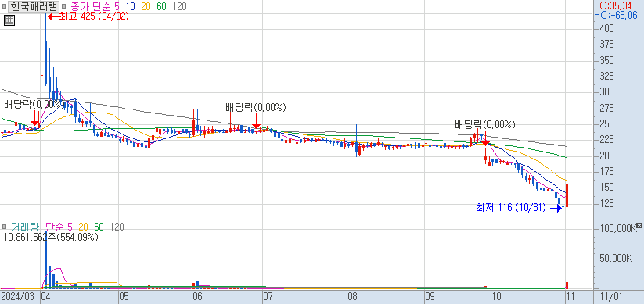Click the 225 price axis value

(x=606, y=140)
